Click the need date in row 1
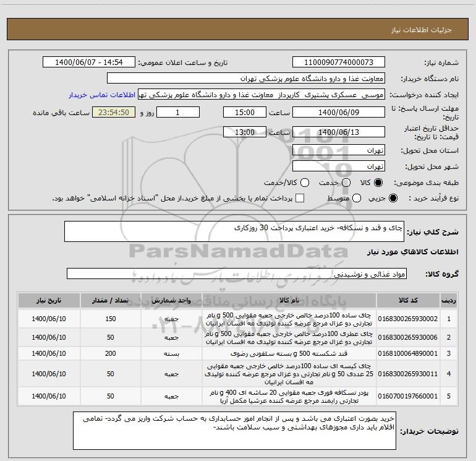476x461 pixels. [49, 319]
